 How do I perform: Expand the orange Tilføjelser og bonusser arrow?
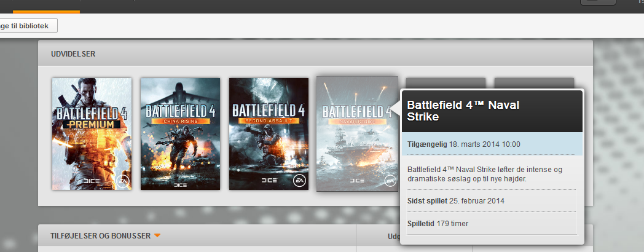157,235
